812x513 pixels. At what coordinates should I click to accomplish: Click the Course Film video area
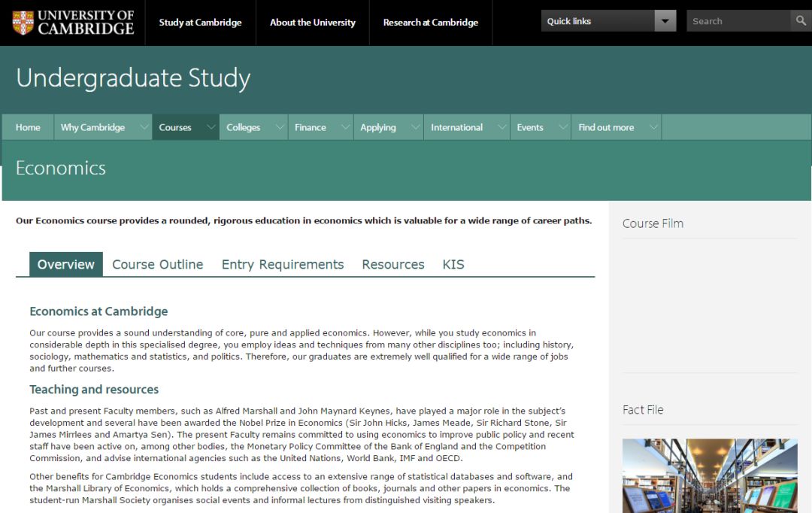[x=710, y=305]
